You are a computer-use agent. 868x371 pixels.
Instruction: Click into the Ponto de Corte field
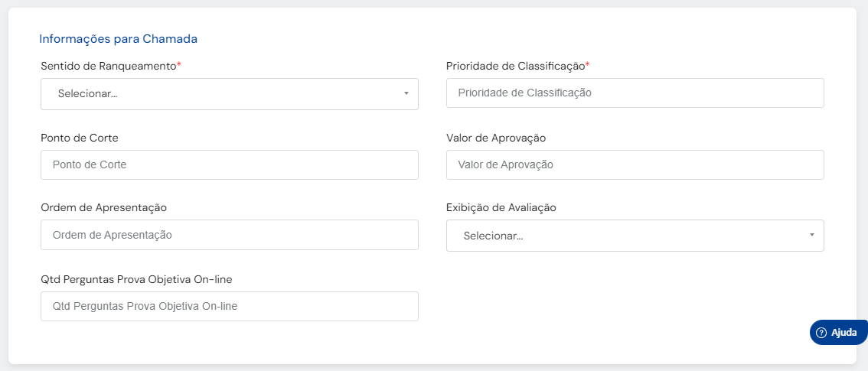point(229,164)
